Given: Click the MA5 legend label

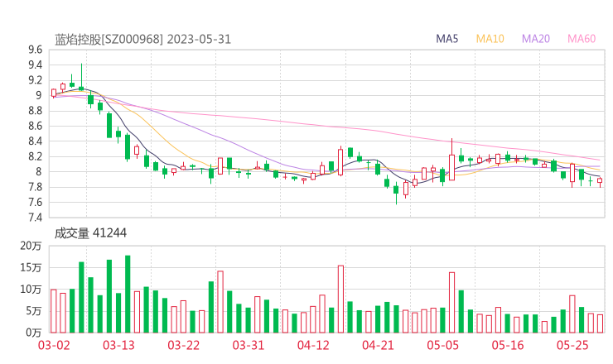Looking at the screenshot, I should [x=446, y=39].
